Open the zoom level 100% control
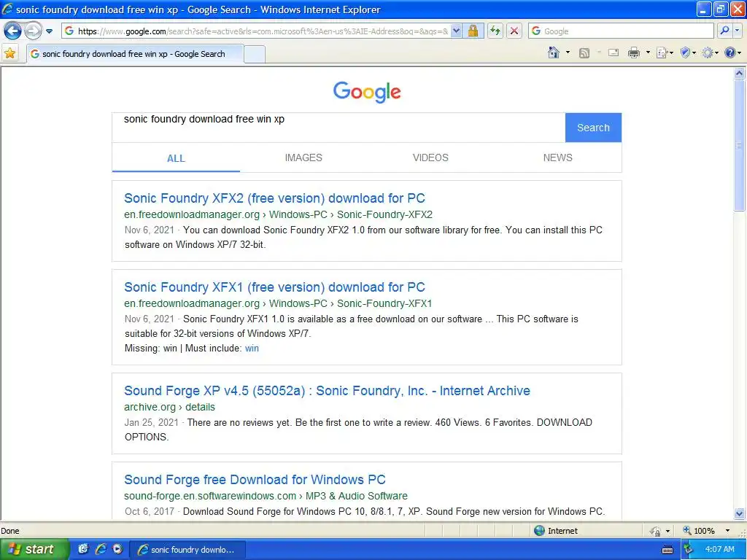 [699, 531]
